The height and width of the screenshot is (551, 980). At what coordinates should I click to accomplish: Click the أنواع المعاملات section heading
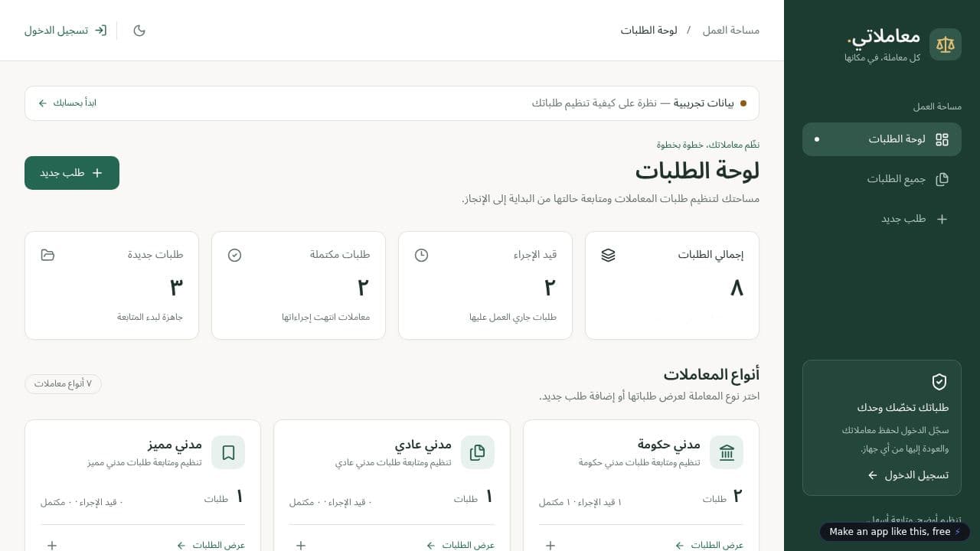coord(711,375)
